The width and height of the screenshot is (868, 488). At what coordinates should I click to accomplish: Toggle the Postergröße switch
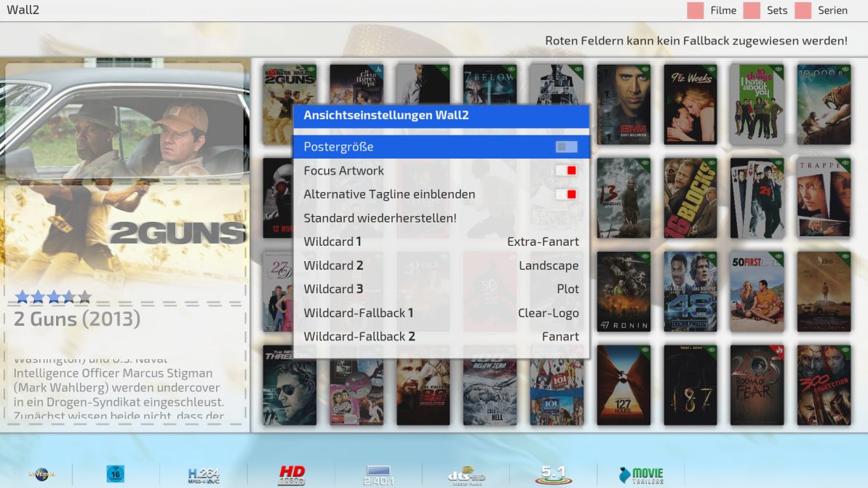click(x=566, y=147)
